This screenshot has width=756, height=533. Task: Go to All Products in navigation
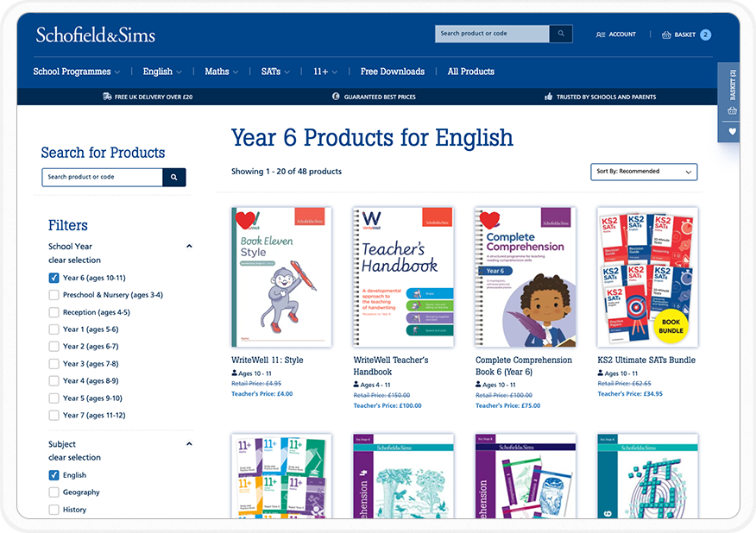point(470,72)
